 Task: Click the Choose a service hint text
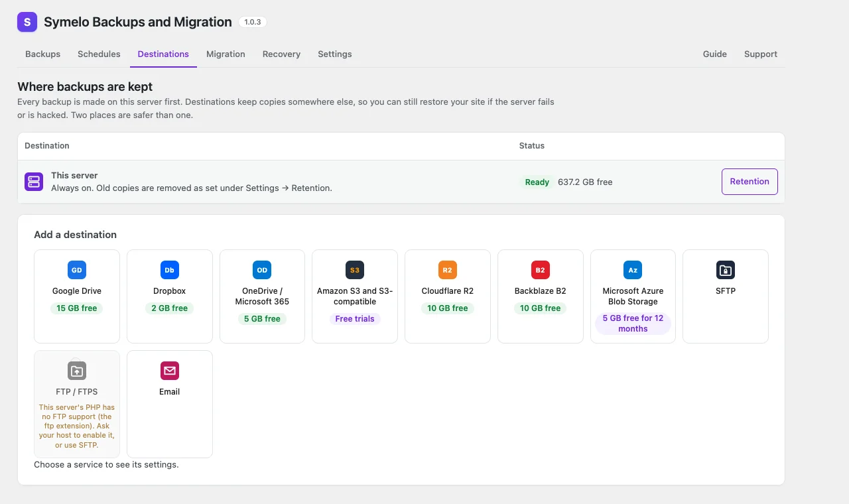[106, 465]
